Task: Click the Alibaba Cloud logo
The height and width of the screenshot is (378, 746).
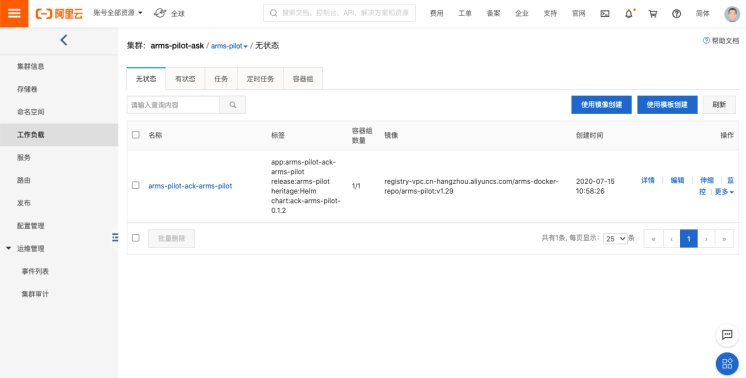Action: (59, 13)
